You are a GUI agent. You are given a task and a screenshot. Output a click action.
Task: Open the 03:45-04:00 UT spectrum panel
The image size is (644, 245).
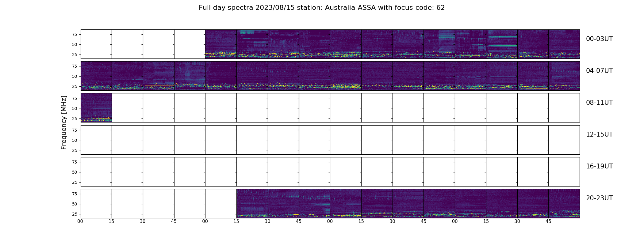pos(564,44)
